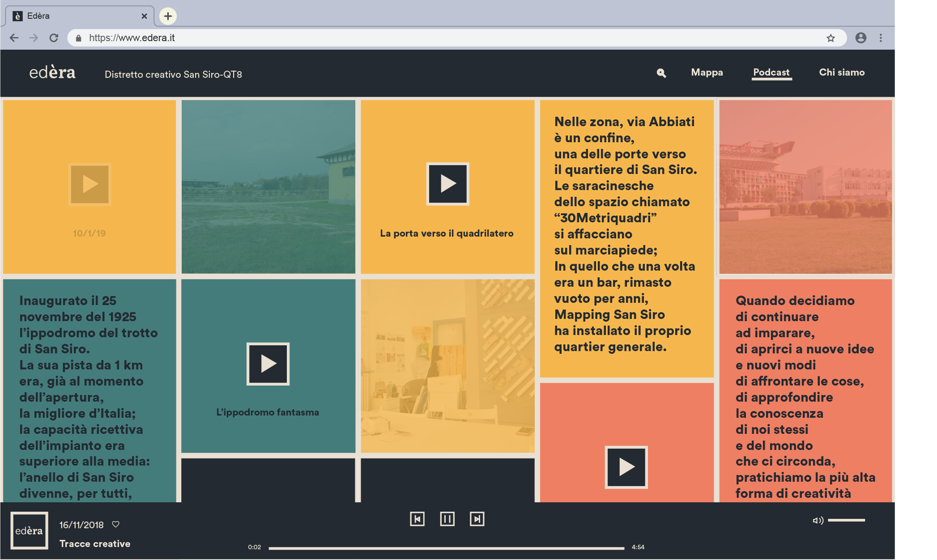Click the Tracce creative title

[95, 543]
